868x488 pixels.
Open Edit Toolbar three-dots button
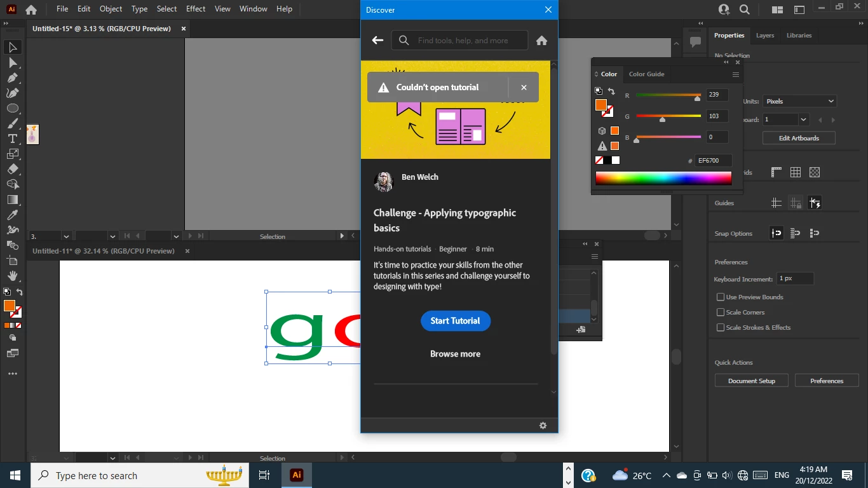click(13, 374)
